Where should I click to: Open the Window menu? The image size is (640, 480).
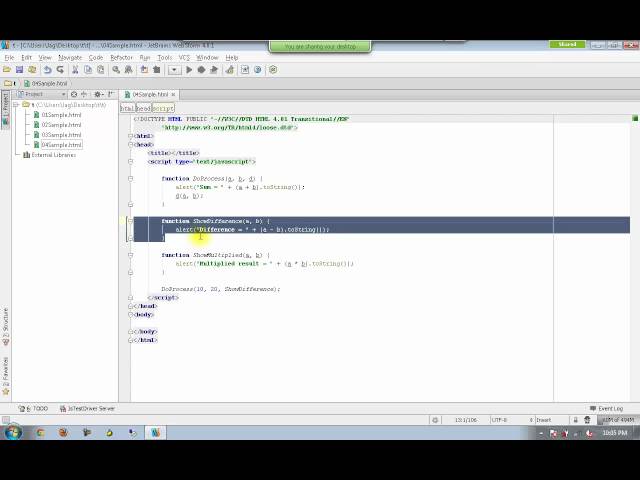point(207,58)
